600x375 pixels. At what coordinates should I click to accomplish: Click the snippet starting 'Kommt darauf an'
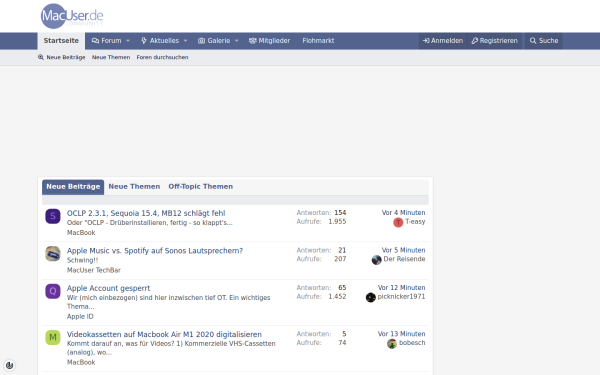[171, 348]
